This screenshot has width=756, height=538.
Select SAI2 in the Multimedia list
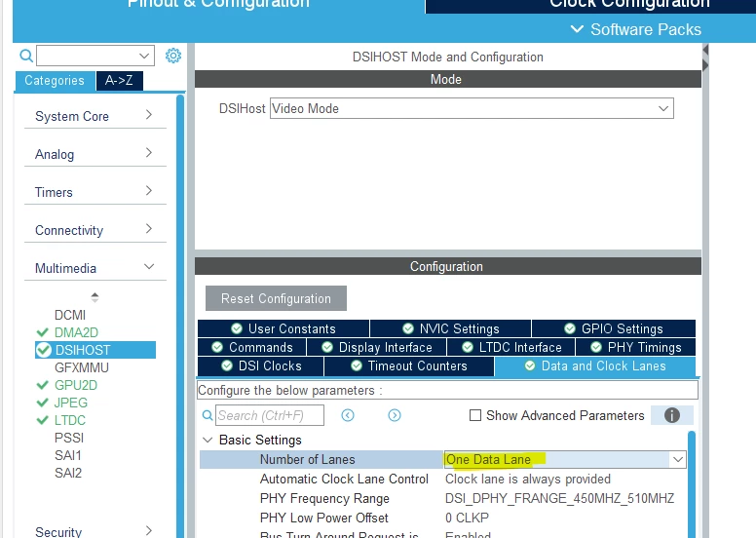[x=68, y=473]
